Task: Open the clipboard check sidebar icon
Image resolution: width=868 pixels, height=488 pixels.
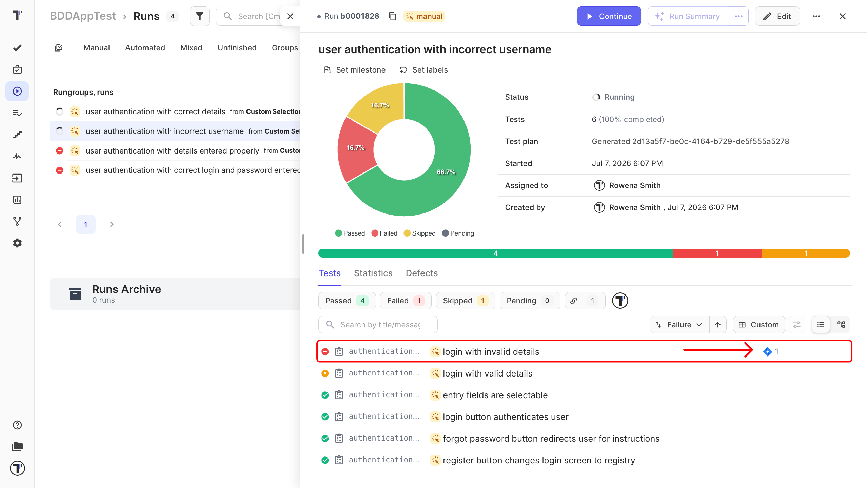Action: tap(17, 69)
